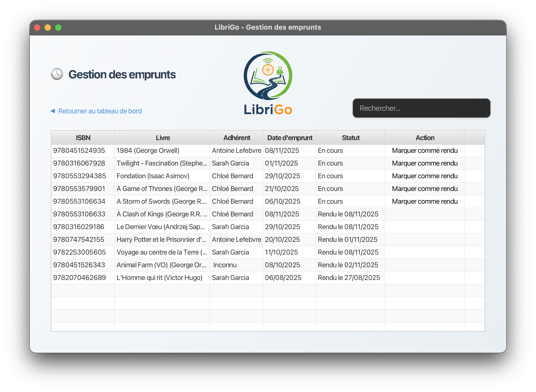The image size is (536, 392).
Task: Select the L'Homme qui rit row
Action: coord(159,278)
